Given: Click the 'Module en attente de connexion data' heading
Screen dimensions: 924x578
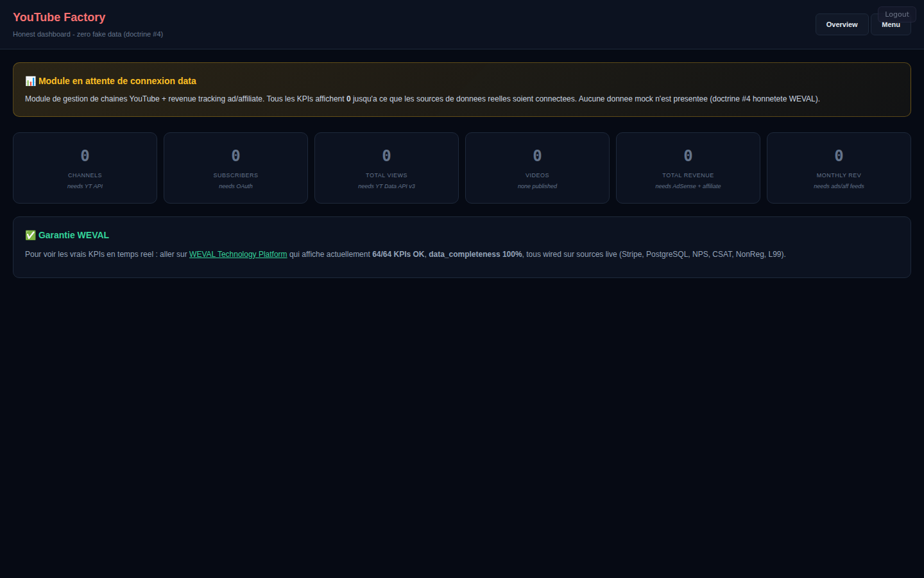Looking at the screenshot, I should pos(117,81).
